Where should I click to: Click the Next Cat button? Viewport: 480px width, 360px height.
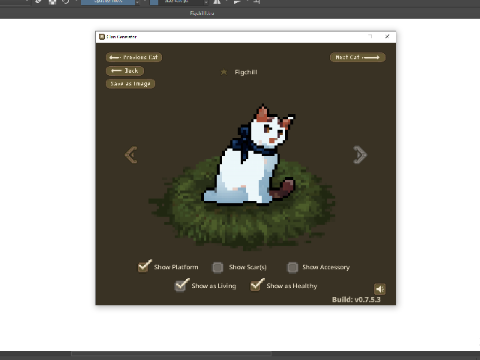click(x=357, y=57)
